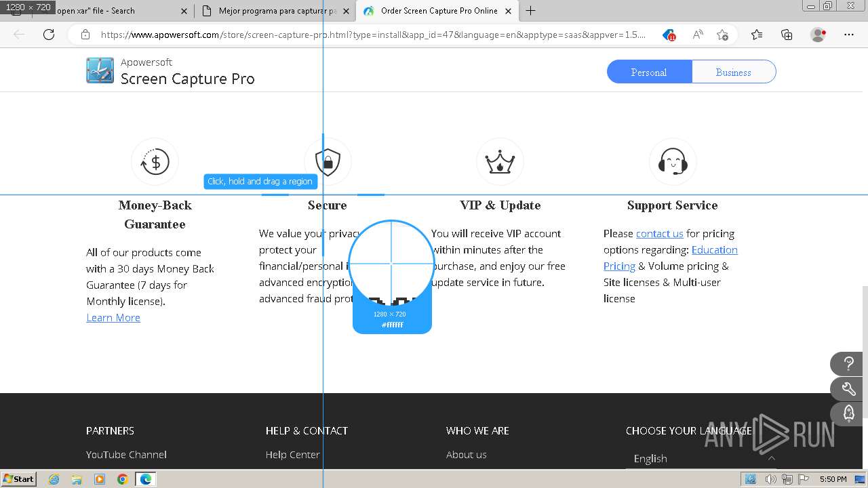This screenshot has height=488, width=868.
Task: Select the Order Screen Capture Pro Online tab
Action: point(439,11)
